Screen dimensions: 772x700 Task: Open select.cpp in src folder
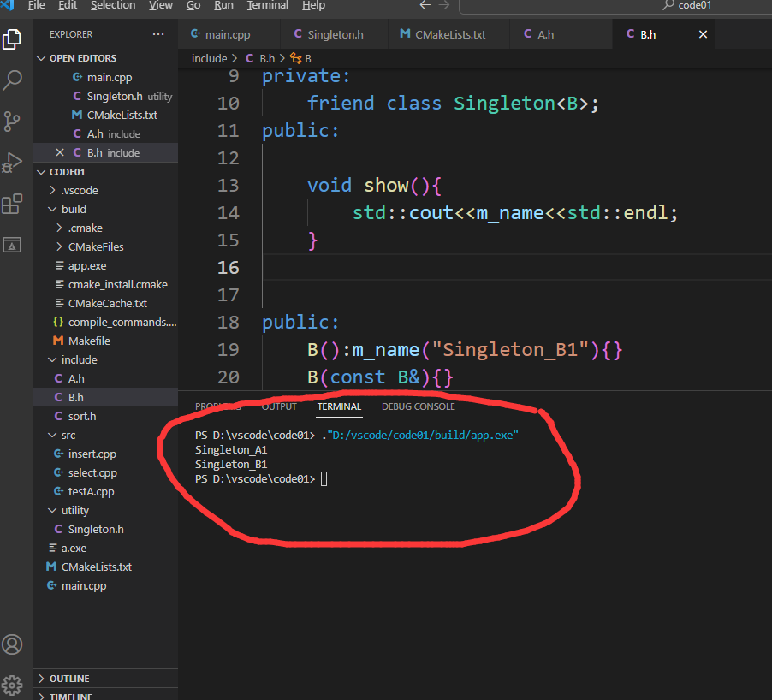click(105, 472)
